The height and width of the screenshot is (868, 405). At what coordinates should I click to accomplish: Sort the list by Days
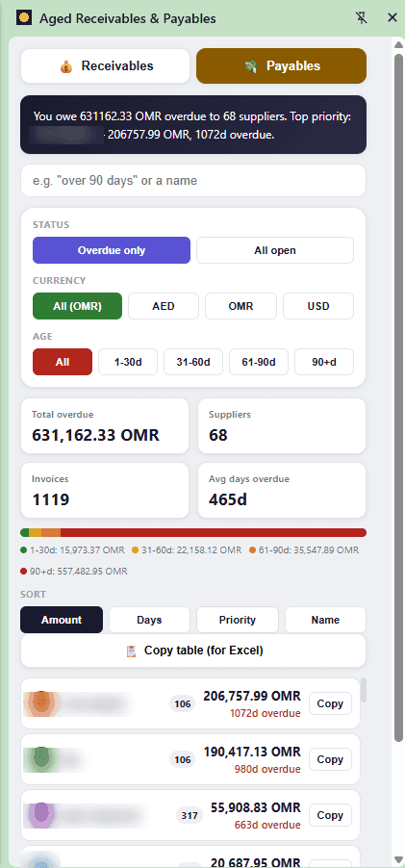(149, 620)
